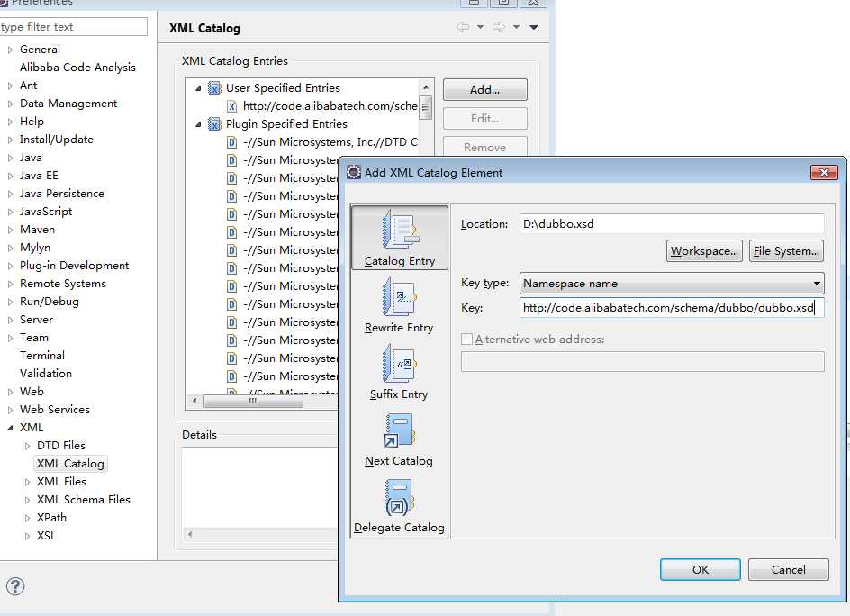Open the Key type dropdown
Image resolution: width=850 pixels, height=616 pixels.
(x=672, y=284)
